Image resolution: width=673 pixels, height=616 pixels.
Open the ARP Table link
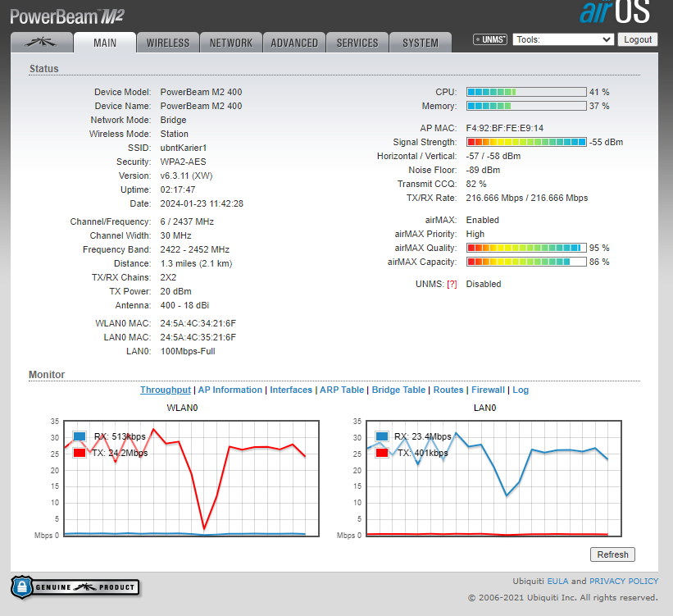pos(342,390)
